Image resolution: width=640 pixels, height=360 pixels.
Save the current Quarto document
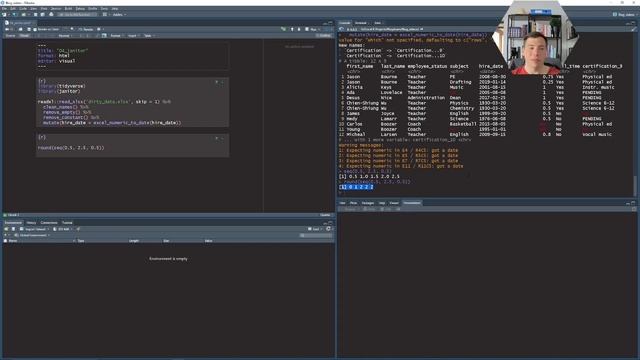coord(29,29)
